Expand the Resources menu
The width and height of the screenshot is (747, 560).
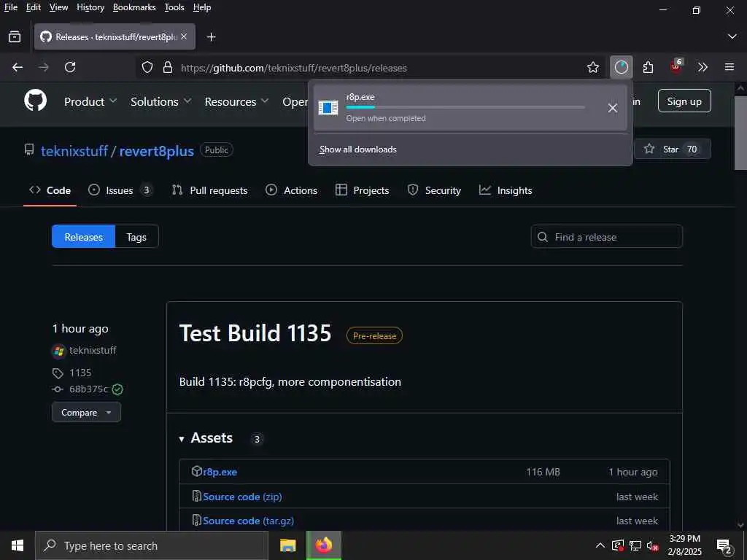tap(237, 101)
